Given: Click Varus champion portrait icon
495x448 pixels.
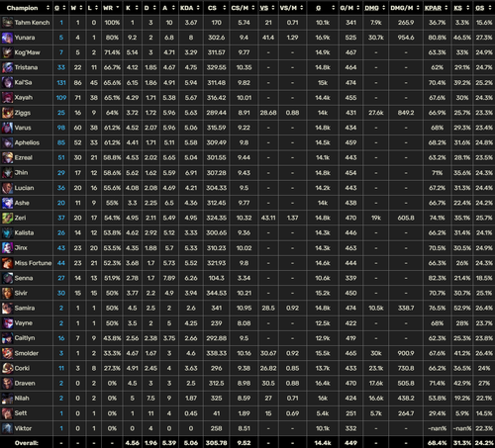Looking at the screenshot, I should pyautogui.click(x=7, y=128).
